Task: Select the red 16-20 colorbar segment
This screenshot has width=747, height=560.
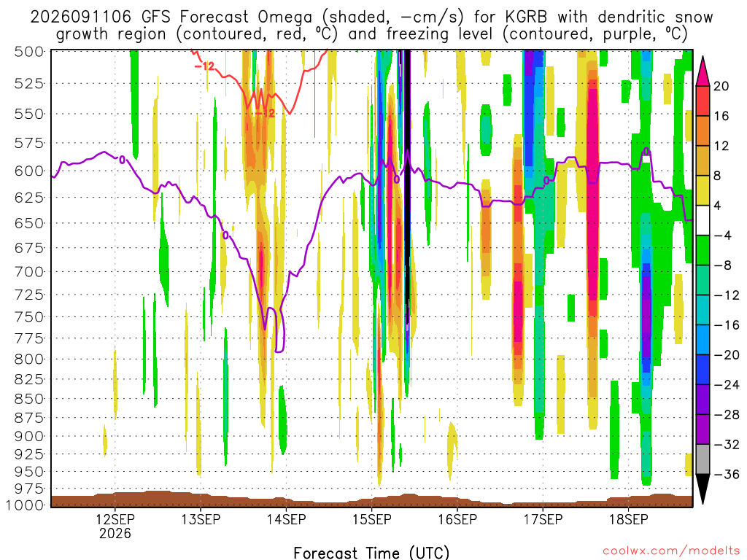Action: tap(703, 101)
